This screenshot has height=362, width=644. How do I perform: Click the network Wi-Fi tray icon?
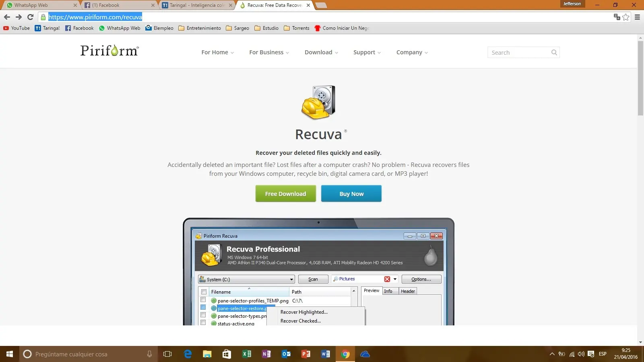pos(572,354)
